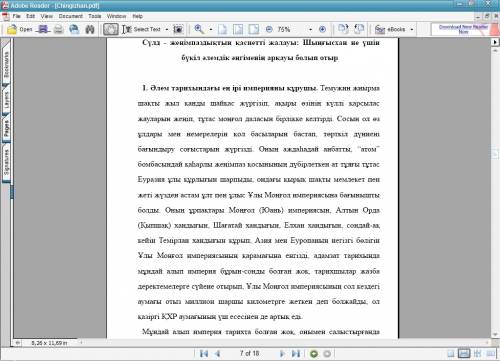Open the Help menu
The height and width of the screenshot is (361, 500).
pyautogui.click(x=137, y=16)
